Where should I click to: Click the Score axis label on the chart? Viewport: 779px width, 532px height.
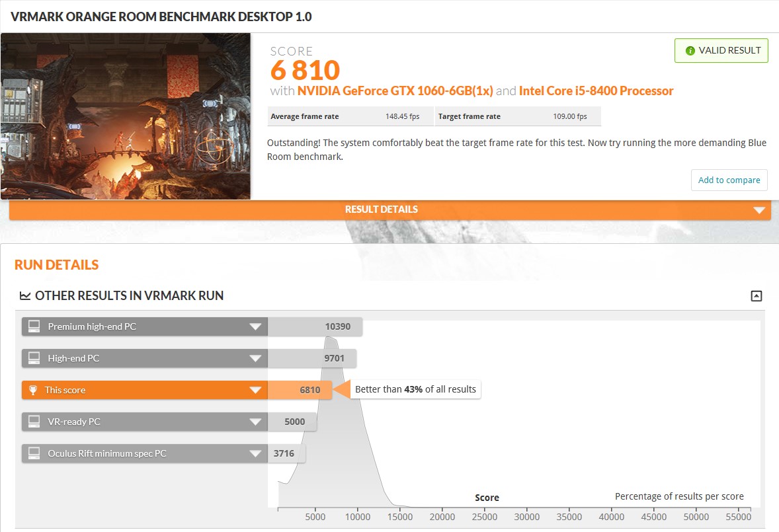coord(487,498)
